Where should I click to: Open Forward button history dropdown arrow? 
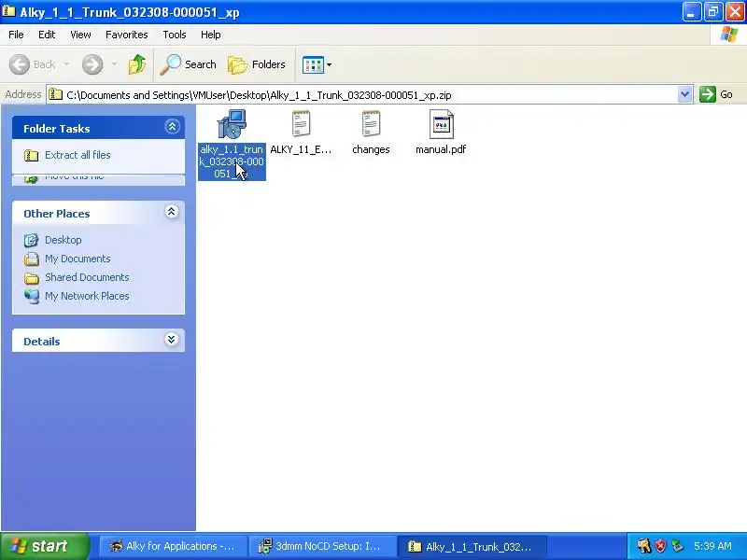[114, 64]
